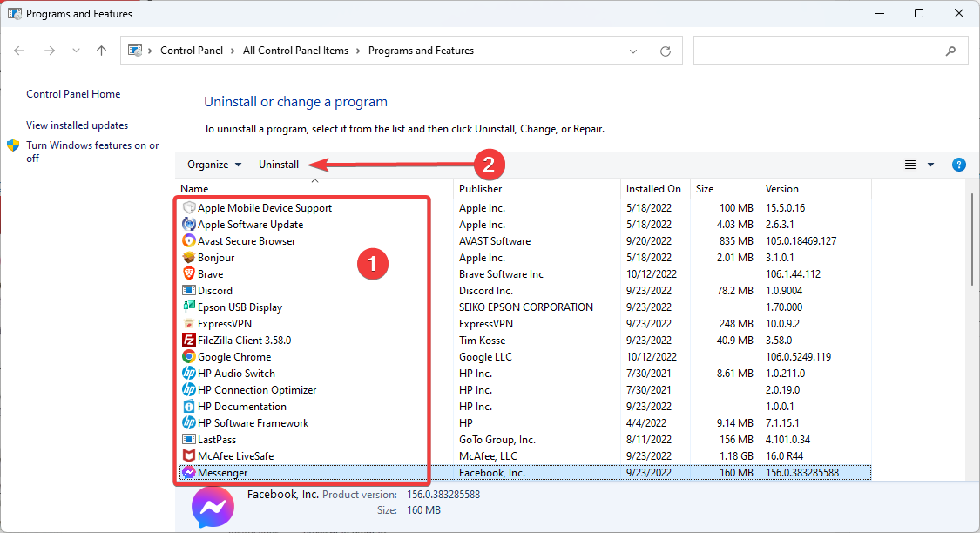Click the Discord app icon
This screenshot has height=533, width=980.
[x=188, y=291]
